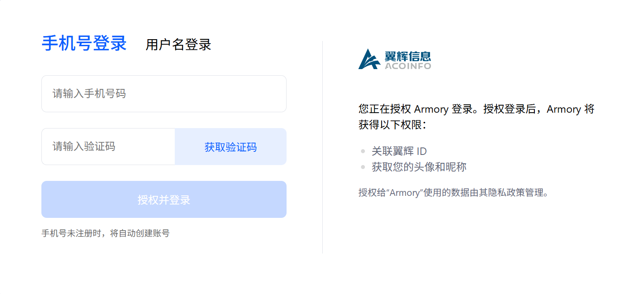644x294 pixels.
Task: Click the bullet dot beside 关联翼辉 ID
Action: pos(363,151)
